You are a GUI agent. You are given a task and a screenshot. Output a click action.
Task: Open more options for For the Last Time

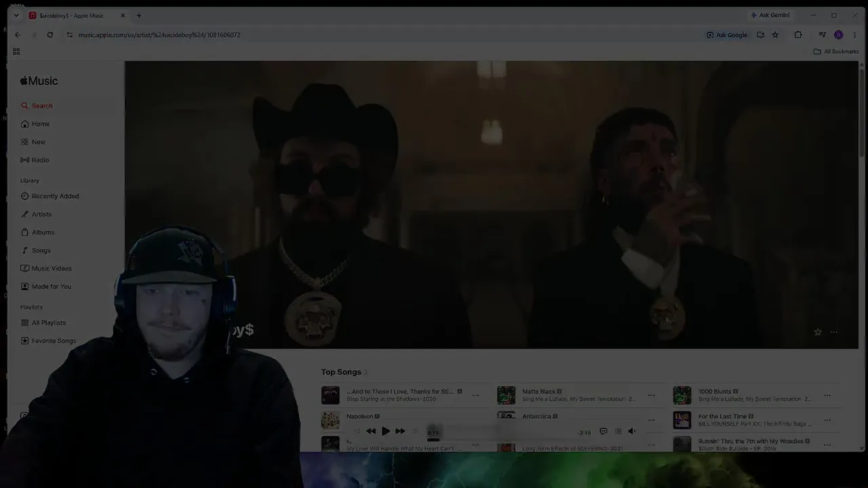click(x=827, y=420)
